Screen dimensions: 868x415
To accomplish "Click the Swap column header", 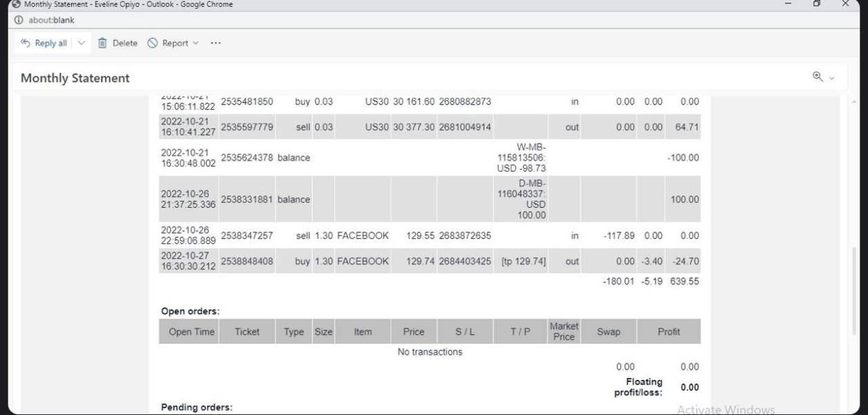I will [609, 332].
